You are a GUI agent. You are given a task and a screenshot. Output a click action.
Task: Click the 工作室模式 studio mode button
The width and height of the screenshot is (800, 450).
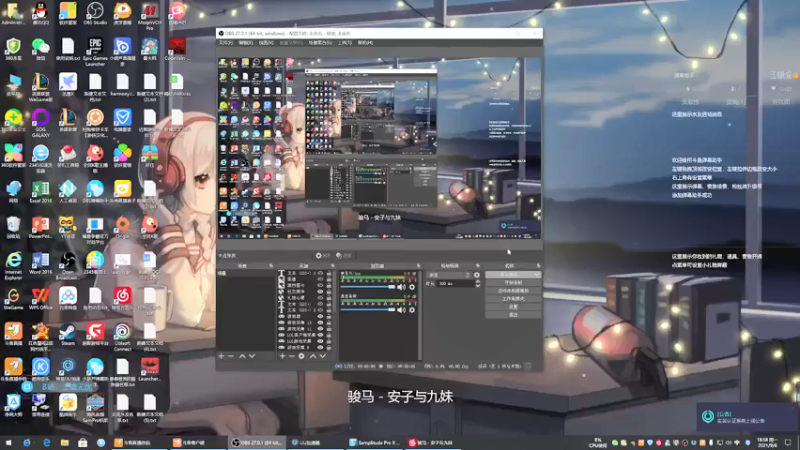(x=513, y=299)
